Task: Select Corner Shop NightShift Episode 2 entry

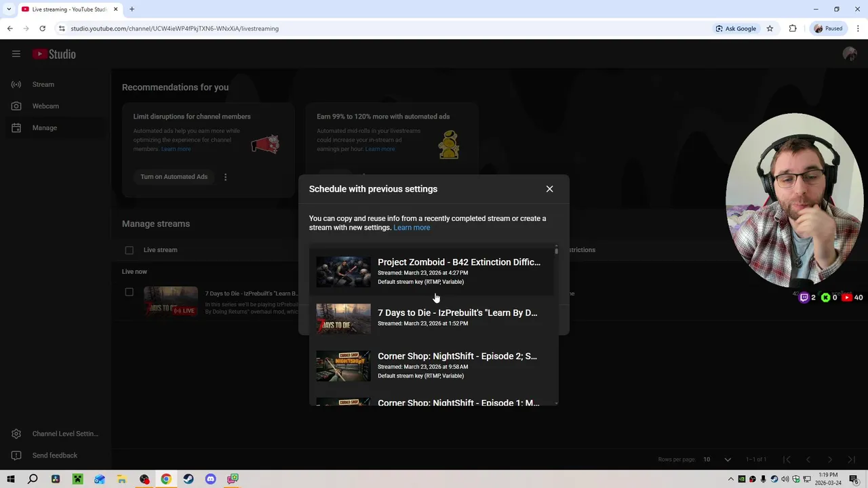Action: click(431, 365)
